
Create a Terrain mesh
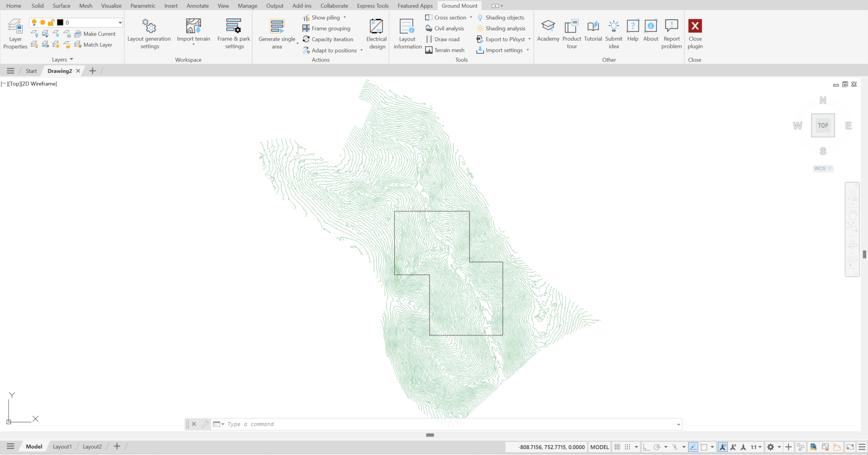(x=445, y=50)
